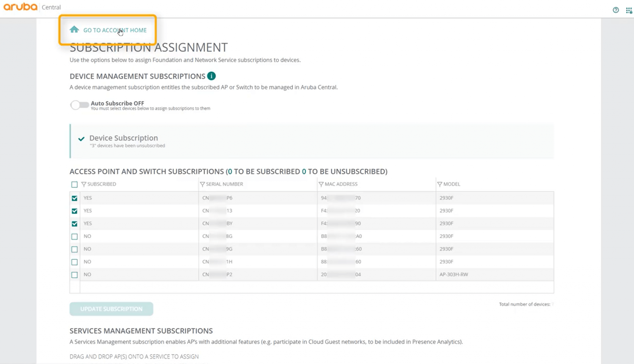Check the box for serial ending 8G

(x=74, y=237)
